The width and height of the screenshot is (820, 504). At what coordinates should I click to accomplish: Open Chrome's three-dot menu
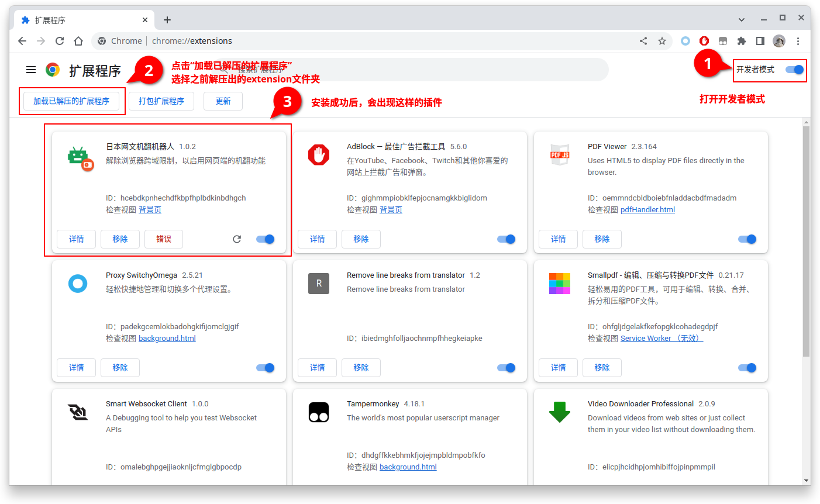[x=798, y=41]
